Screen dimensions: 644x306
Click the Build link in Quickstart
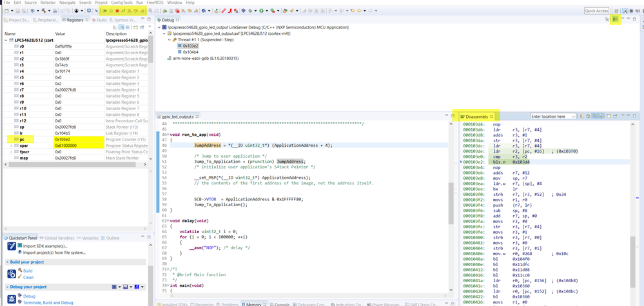tap(28, 271)
